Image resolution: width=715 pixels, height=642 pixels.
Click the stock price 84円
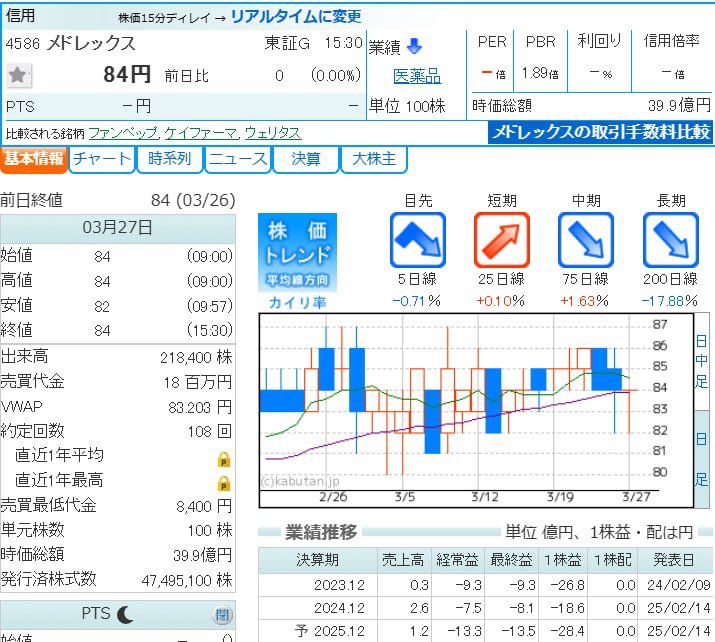[127, 74]
